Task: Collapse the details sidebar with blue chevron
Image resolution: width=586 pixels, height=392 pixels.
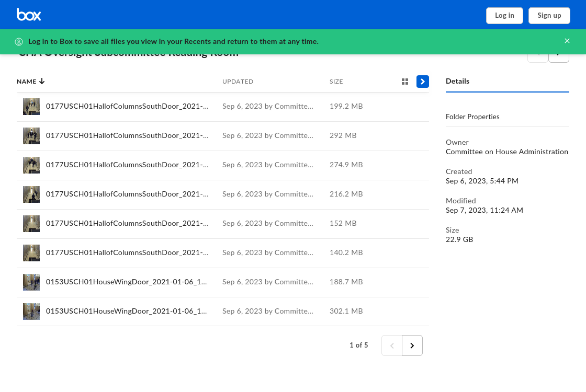Action: point(423,82)
